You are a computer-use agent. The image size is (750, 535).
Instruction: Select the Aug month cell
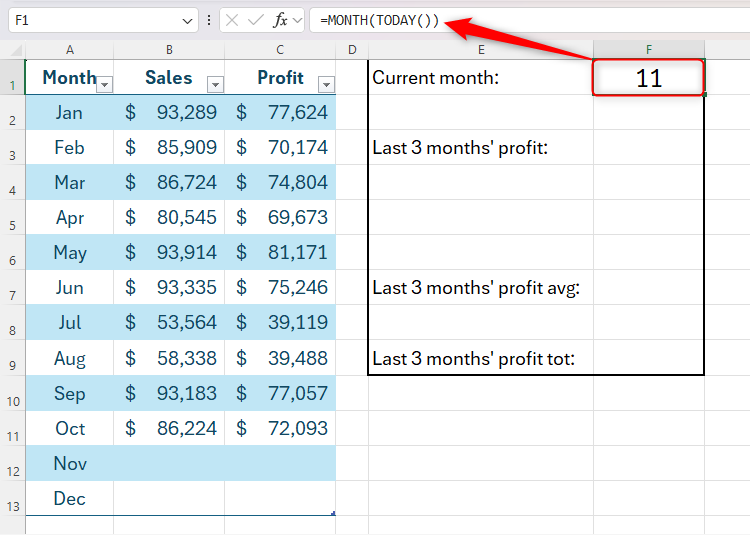[x=70, y=358]
